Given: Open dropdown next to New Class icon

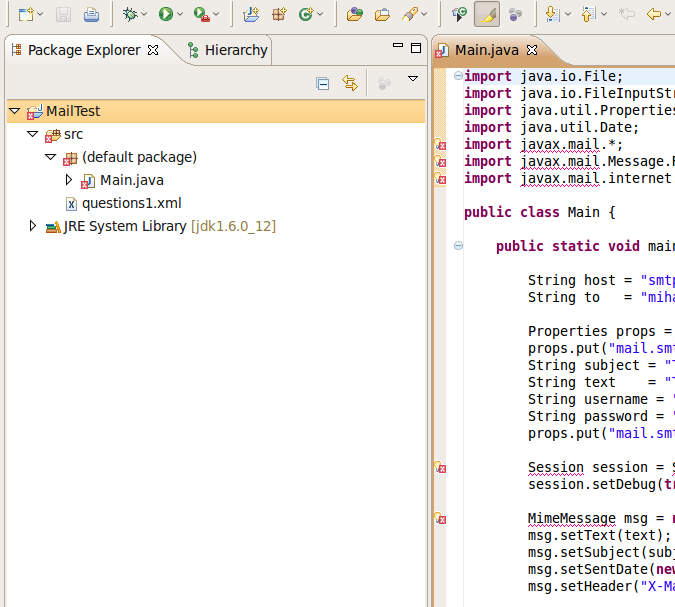Looking at the screenshot, I should [x=320, y=15].
